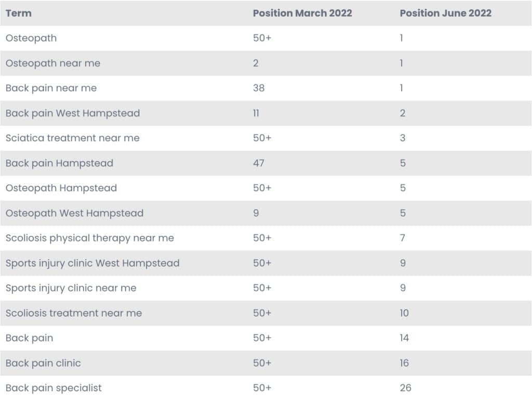Select Back pain Hampstead term
532x402 pixels.
(x=59, y=163)
